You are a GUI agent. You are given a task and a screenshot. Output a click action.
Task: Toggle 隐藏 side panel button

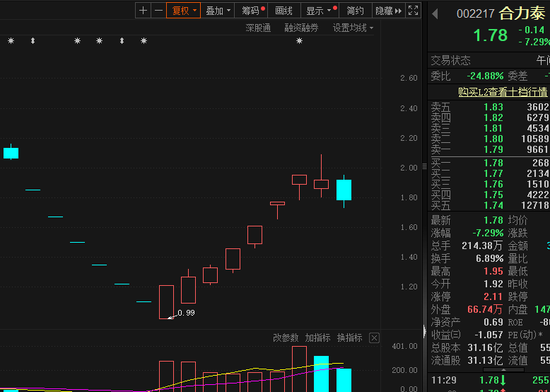click(x=388, y=11)
